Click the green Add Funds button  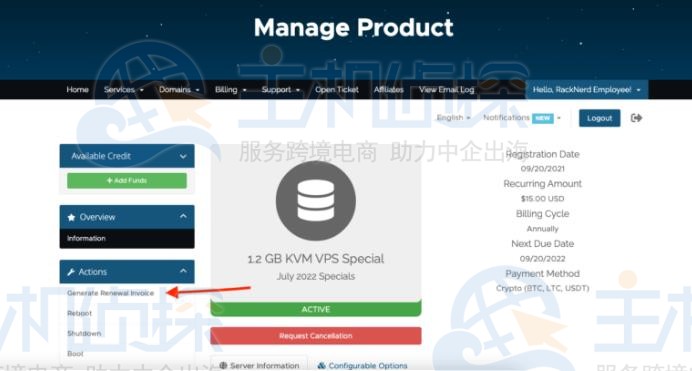tap(127, 180)
